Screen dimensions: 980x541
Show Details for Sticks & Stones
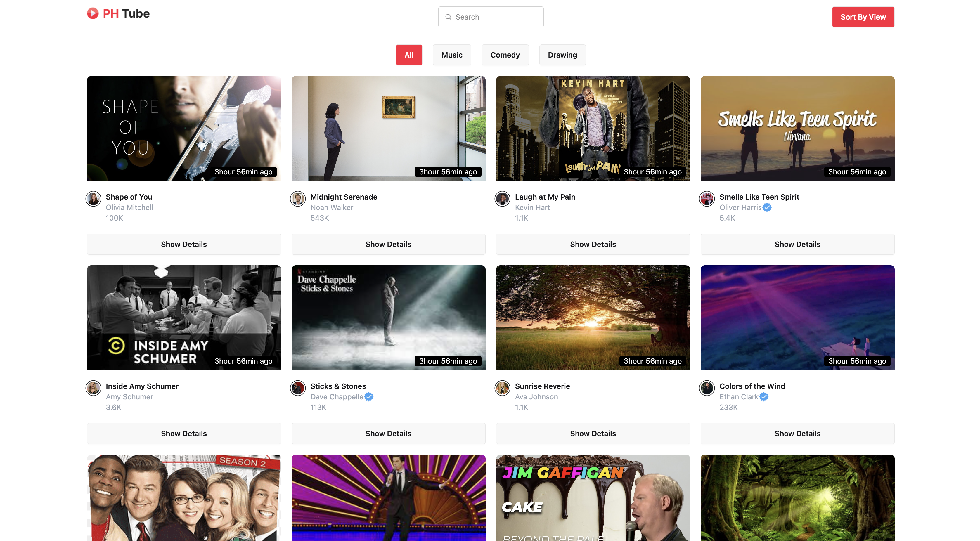pyautogui.click(x=388, y=434)
